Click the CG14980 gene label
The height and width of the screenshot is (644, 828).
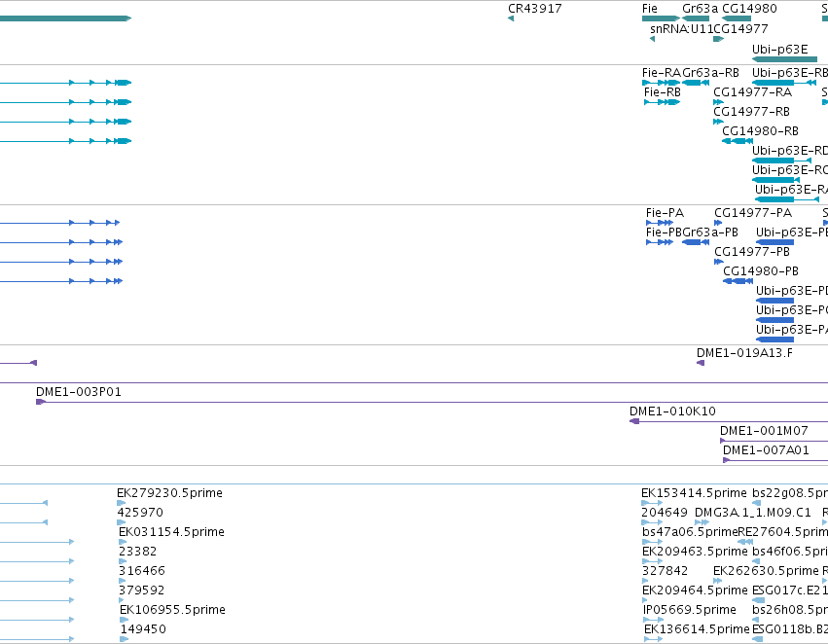pos(749,9)
